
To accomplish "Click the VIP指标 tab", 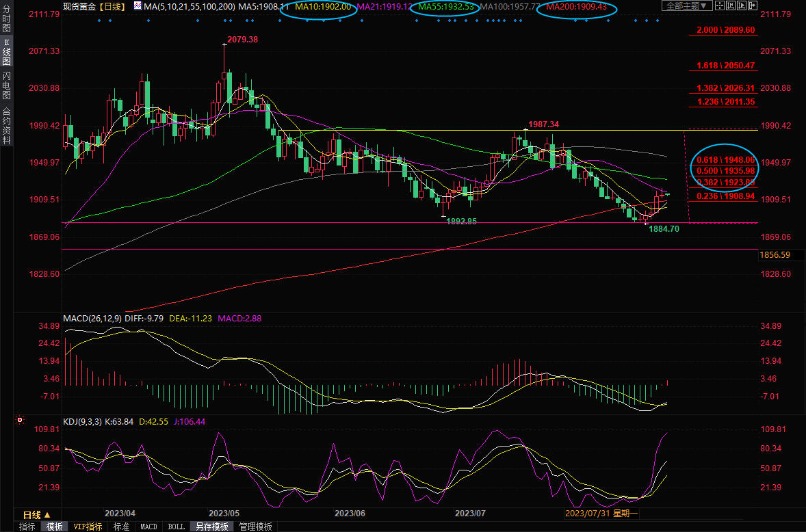I will pyautogui.click(x=88, y=527).
